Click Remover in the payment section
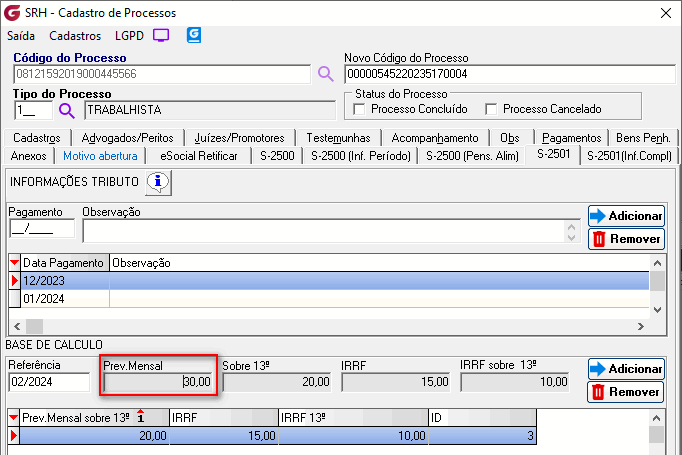 click(626, 238)
